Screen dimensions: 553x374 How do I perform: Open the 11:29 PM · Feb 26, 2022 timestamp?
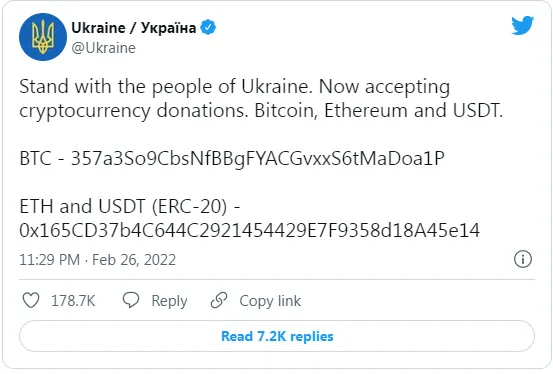[97, 260]
